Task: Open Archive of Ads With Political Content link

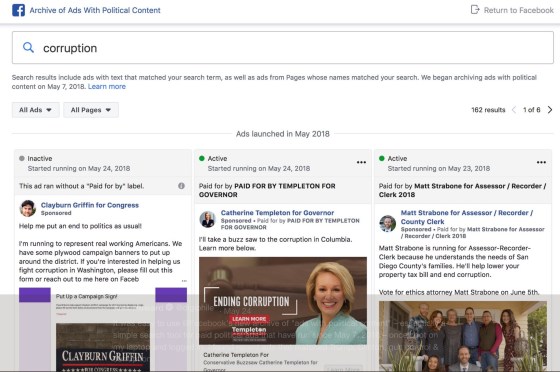Action: point(95,10)
